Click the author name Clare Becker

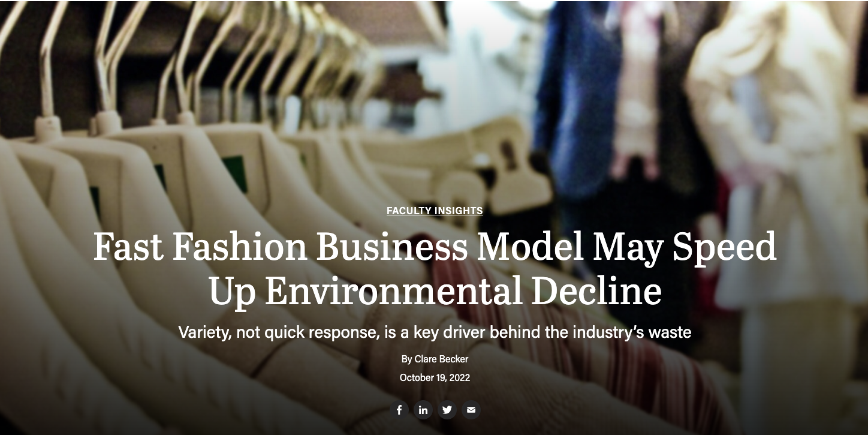(x=441, y=359)
